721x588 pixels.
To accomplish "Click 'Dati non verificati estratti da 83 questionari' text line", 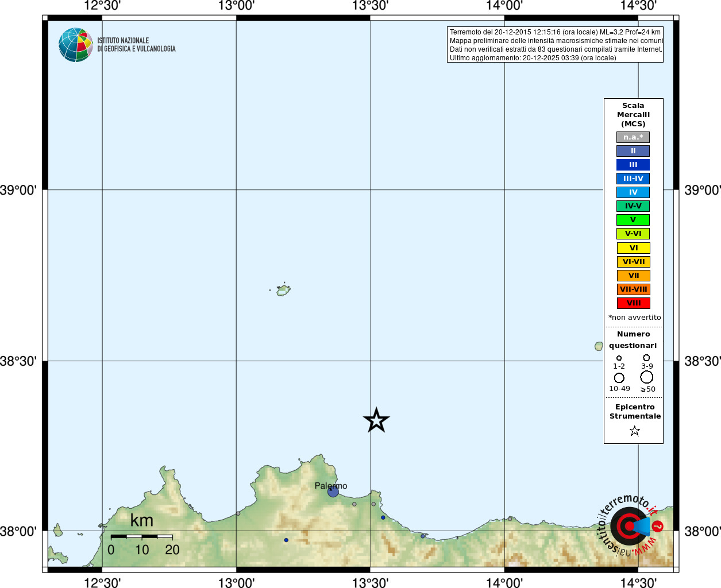I will point(556,49).
